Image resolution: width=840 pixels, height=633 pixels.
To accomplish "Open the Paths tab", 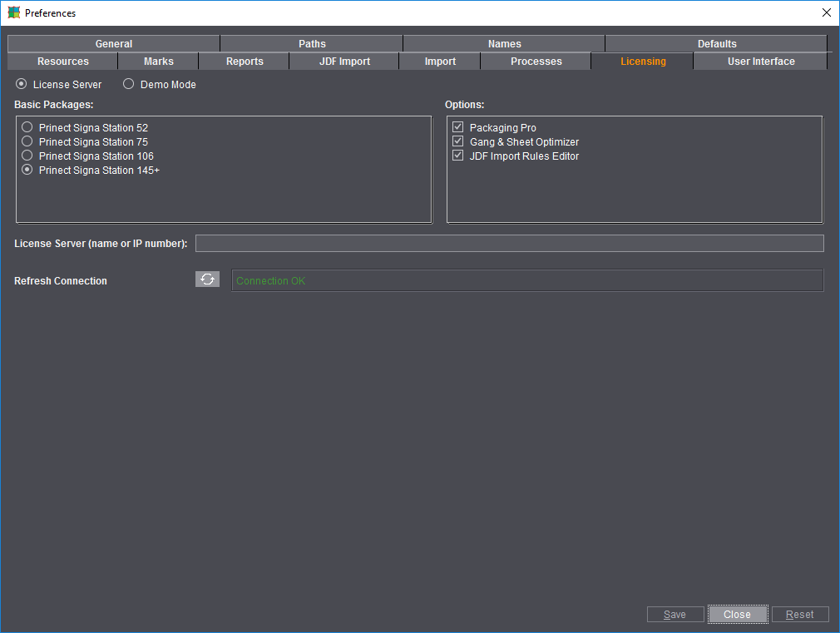I will 312,43.
